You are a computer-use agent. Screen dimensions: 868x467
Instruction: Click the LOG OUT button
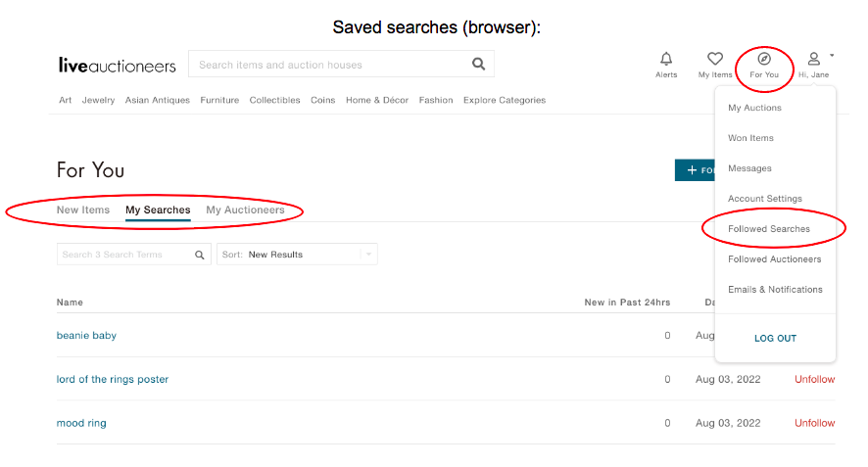click(775, 339)
